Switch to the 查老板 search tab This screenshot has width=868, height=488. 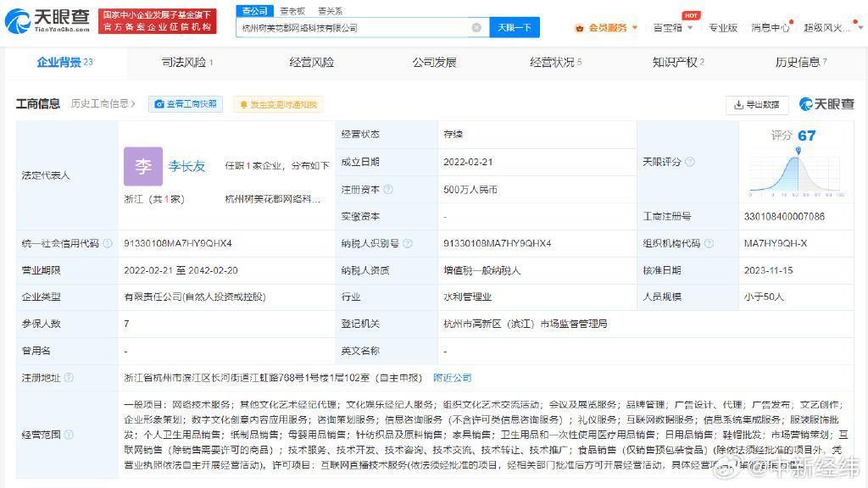tap(292, 10)
